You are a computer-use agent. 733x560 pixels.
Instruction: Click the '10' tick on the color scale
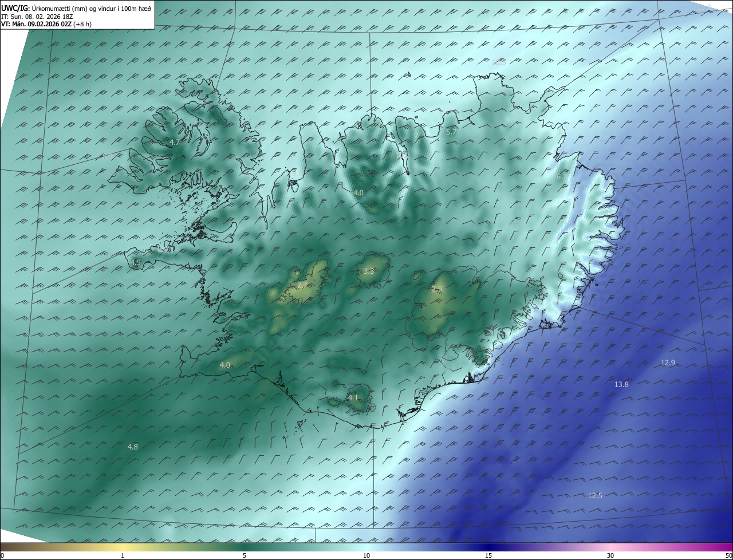point(366,555)
